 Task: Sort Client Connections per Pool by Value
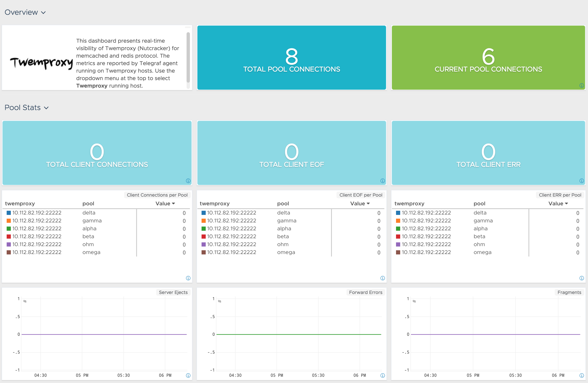click(x=165, y=204)
